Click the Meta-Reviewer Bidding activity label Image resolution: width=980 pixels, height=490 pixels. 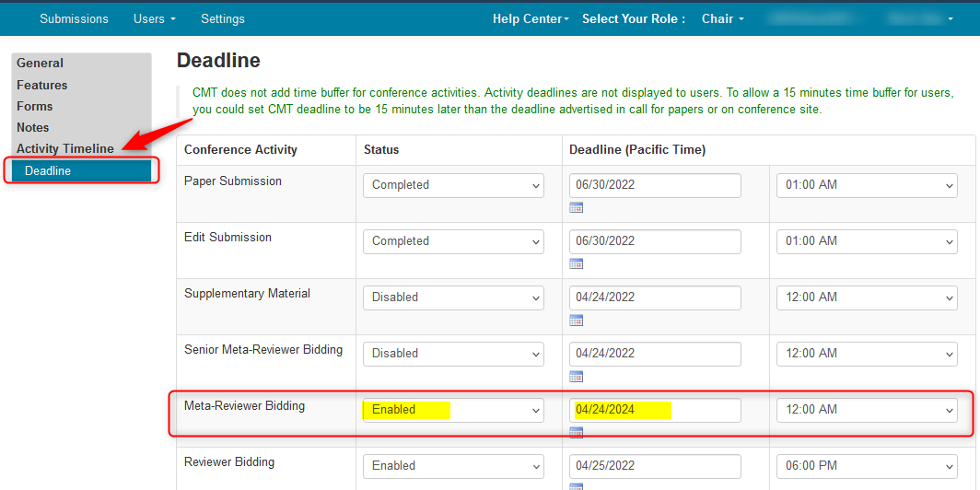pos(244,406)
